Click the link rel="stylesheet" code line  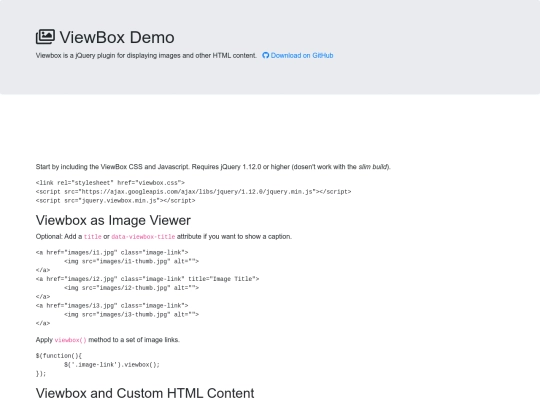pos(110,183)
